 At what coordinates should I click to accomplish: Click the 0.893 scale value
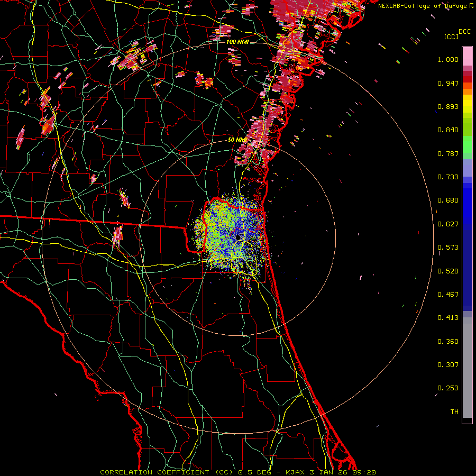point(448,106)
